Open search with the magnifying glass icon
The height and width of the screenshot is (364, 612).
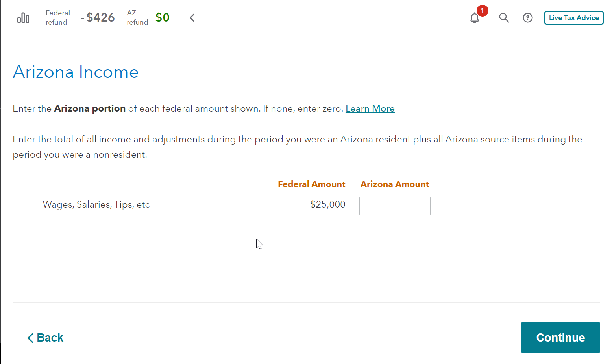(504, 18)
